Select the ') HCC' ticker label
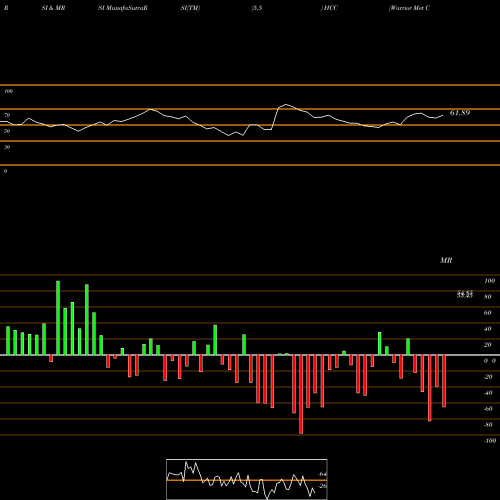Screen dimensions: 500x500 pos(329,8)
